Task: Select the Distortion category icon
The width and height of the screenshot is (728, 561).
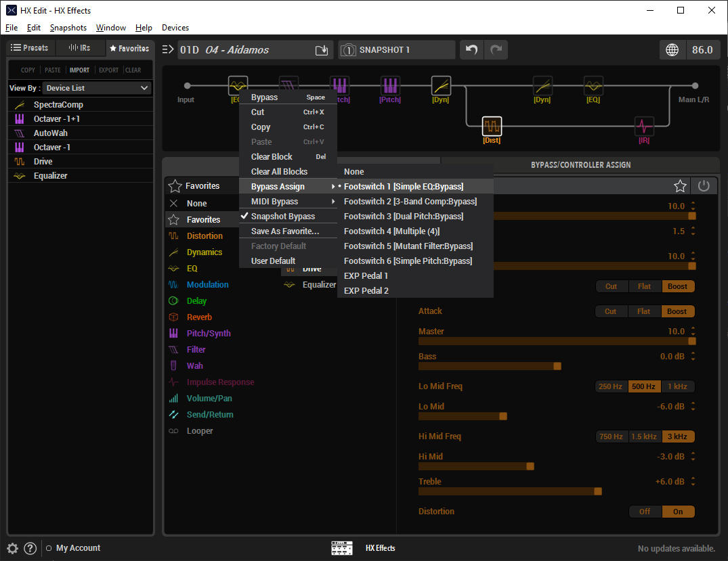Action: [x=173, y=235]
